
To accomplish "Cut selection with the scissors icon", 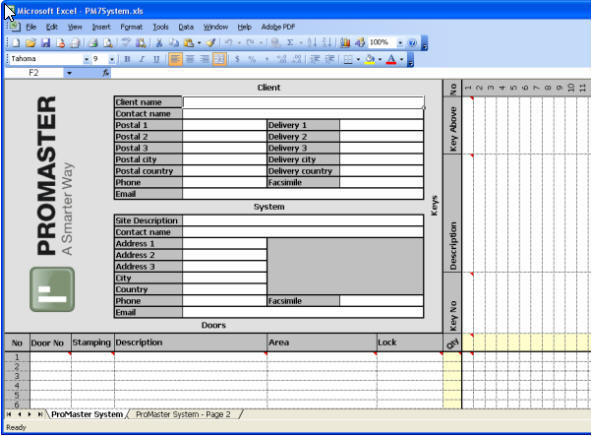I will pos(159,43).
